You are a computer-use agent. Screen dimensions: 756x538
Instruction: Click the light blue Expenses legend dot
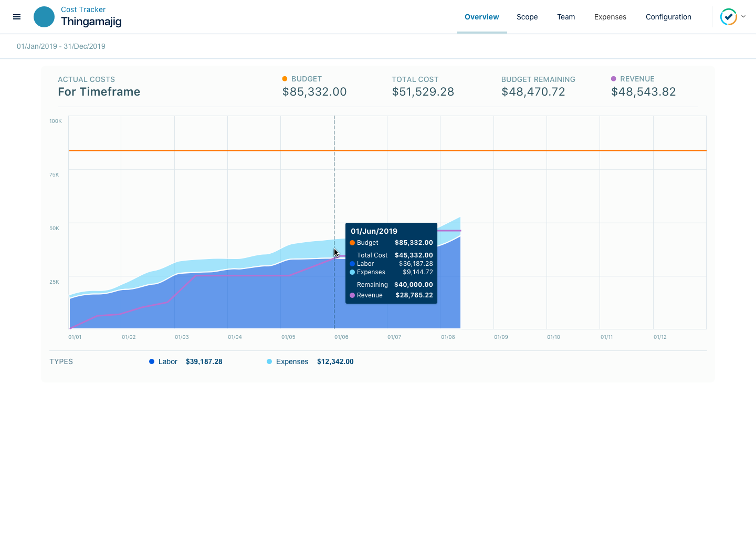coord(269,361)
